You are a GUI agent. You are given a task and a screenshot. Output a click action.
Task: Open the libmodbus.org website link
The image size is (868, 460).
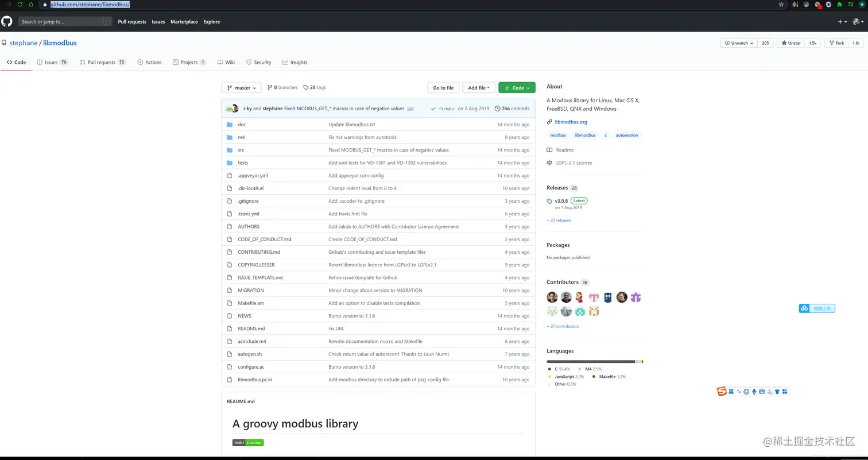[571, 122]
